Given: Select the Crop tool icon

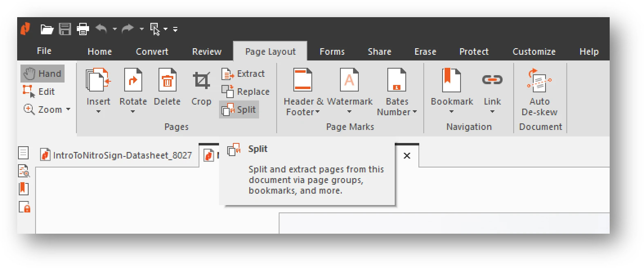Looking at the screenshot, I should 201,80.
